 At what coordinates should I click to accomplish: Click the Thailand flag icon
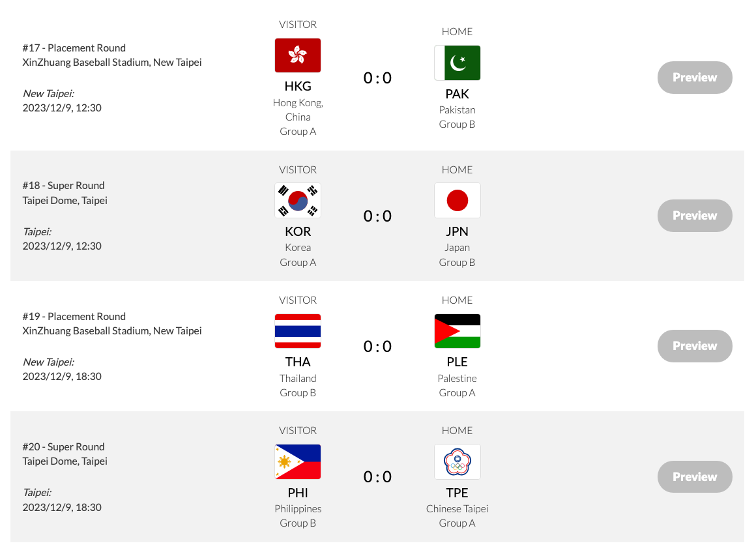[x=298, y=331]
